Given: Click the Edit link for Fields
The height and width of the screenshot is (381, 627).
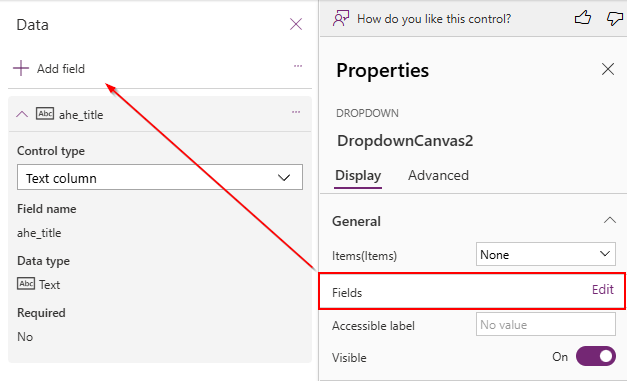Looking at the screenshot, I should point(603,289).
